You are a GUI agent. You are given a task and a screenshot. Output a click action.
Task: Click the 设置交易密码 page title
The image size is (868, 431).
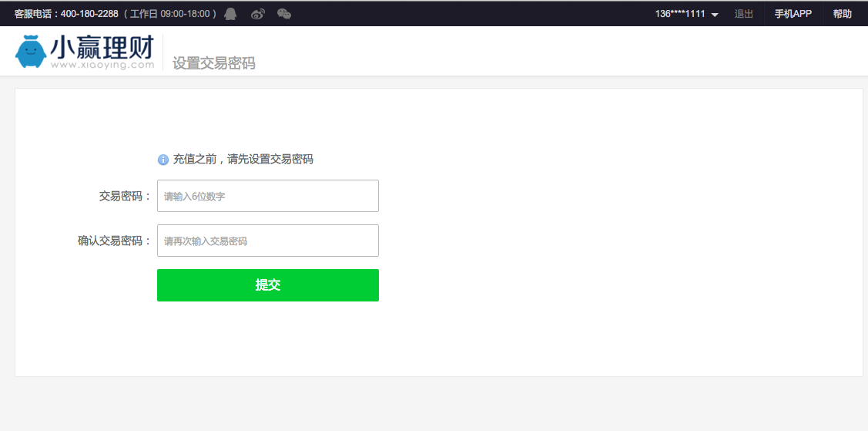213,63
